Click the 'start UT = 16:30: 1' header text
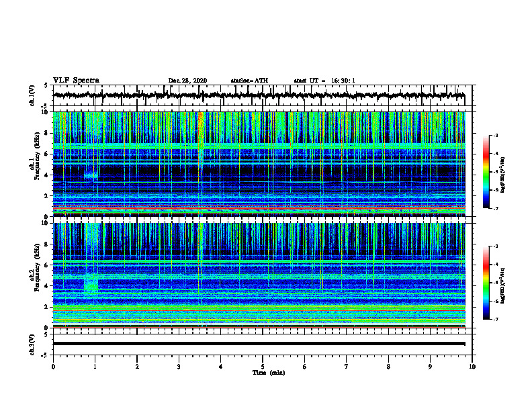This screenshot has width=532, height=411. pos(324,81)
